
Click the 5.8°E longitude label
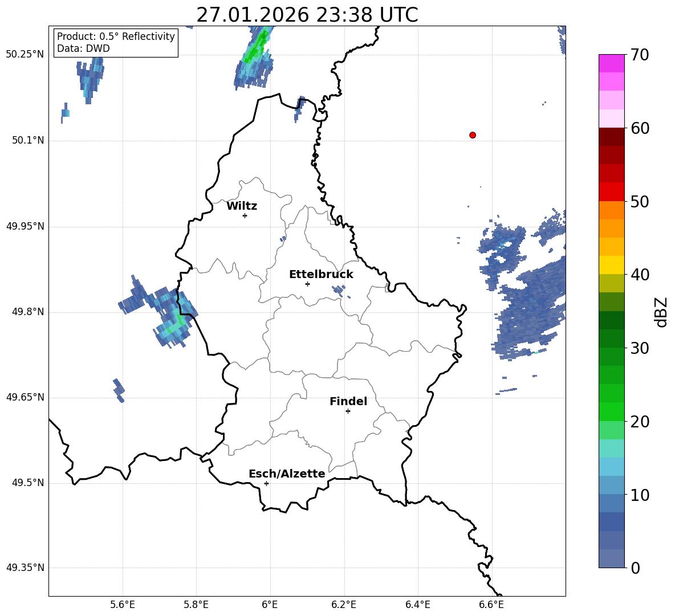196,605
